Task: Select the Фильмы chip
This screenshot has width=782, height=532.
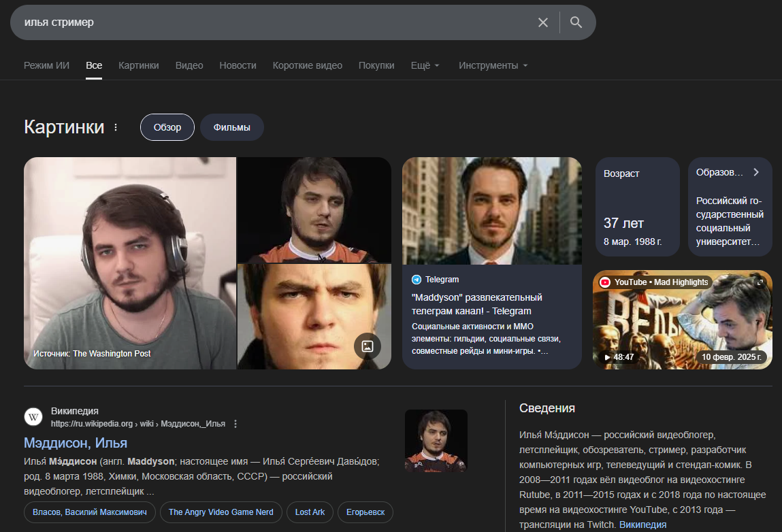Action: click(232, 127)
